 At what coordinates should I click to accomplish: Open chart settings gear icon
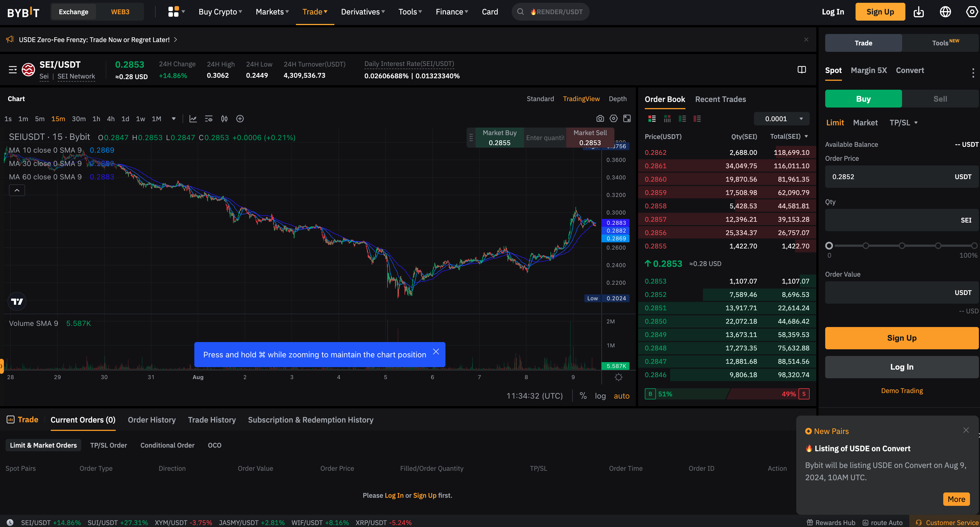[x=613, y=119]
